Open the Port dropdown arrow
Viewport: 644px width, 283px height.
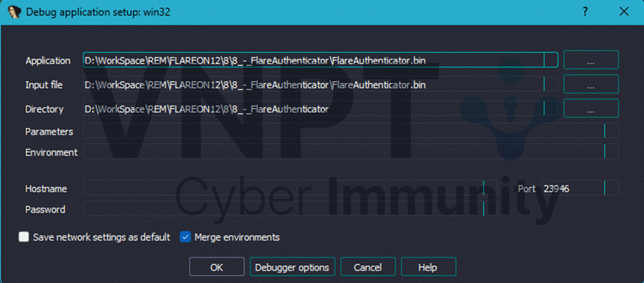click(611, 188)
